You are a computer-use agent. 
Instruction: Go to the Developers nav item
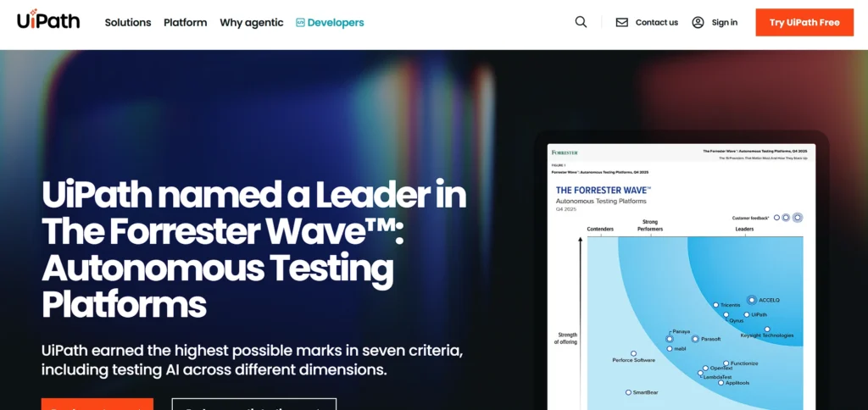[336, 23]
